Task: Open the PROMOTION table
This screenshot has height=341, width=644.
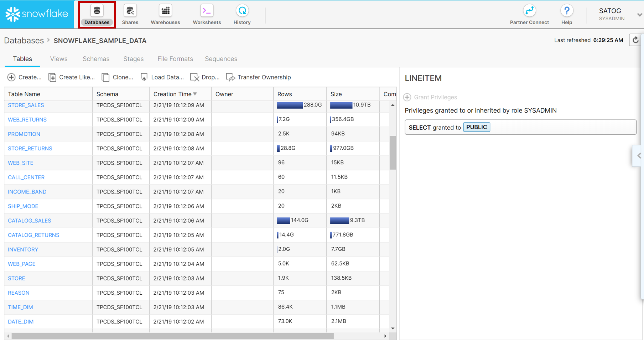Action: tap(24, 134)
